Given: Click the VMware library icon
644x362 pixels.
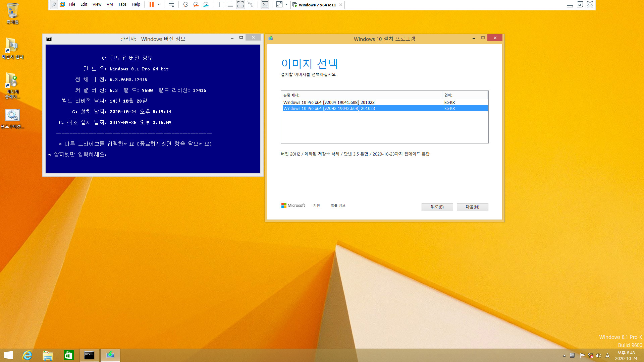Looking at the screenshot, I should [x=62, y=5].
